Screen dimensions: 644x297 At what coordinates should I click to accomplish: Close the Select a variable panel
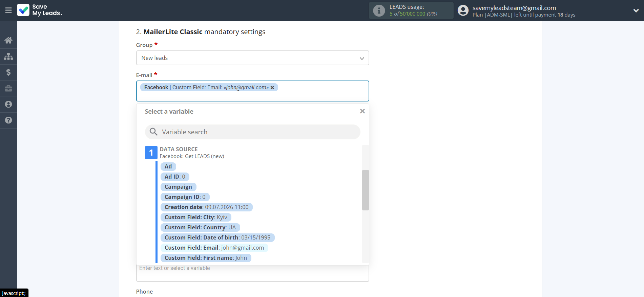point(362,111)
